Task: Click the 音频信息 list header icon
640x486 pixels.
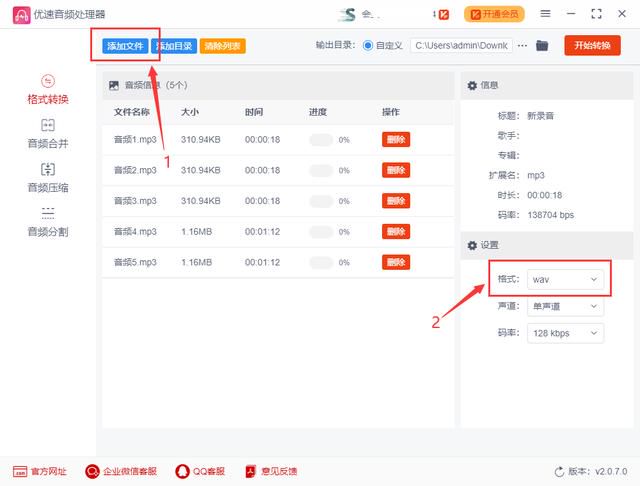Action: [114, 85]
